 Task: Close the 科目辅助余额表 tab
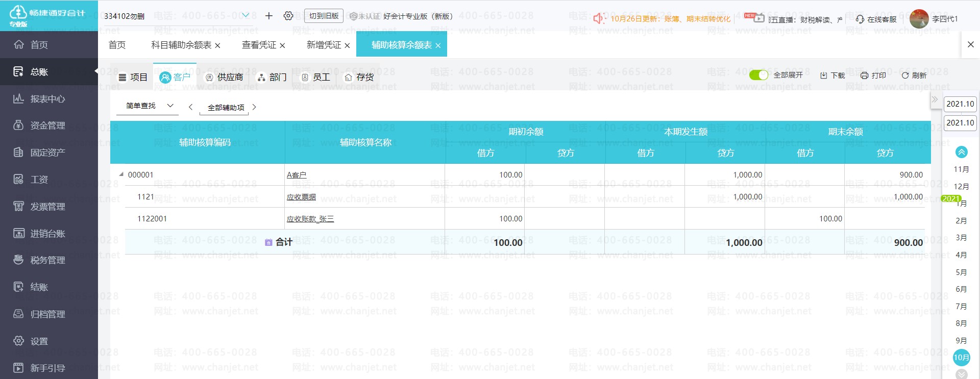click(x=217, y=46)
